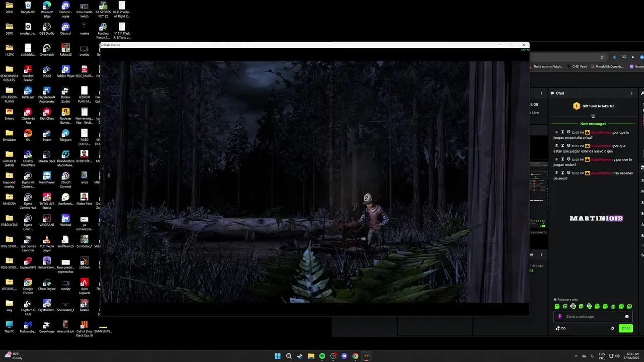Bookmark this page with star icon

tap(602, 57)
